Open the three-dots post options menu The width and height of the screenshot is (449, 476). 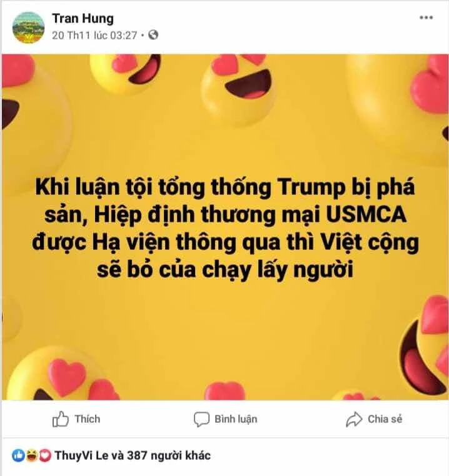click(426, 17)
